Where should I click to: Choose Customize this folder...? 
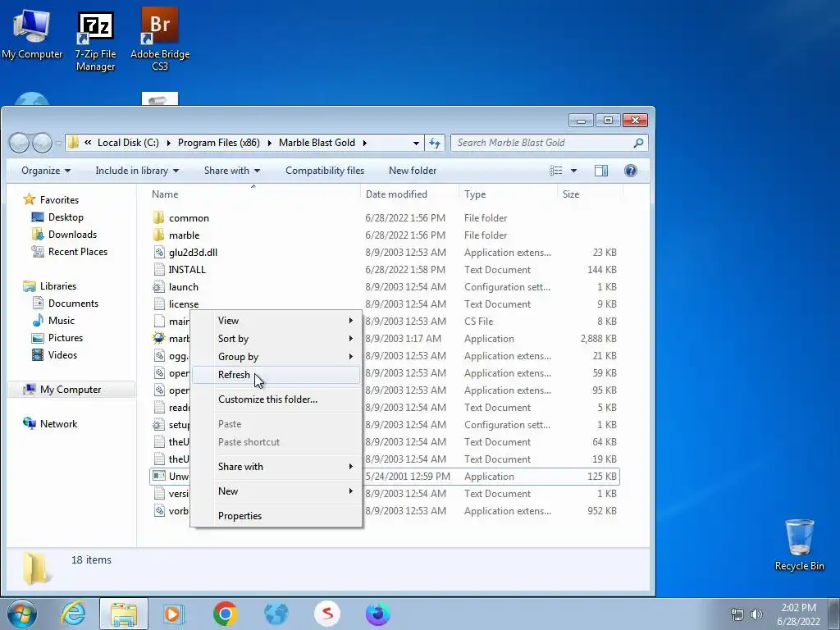tap(276, 399)
